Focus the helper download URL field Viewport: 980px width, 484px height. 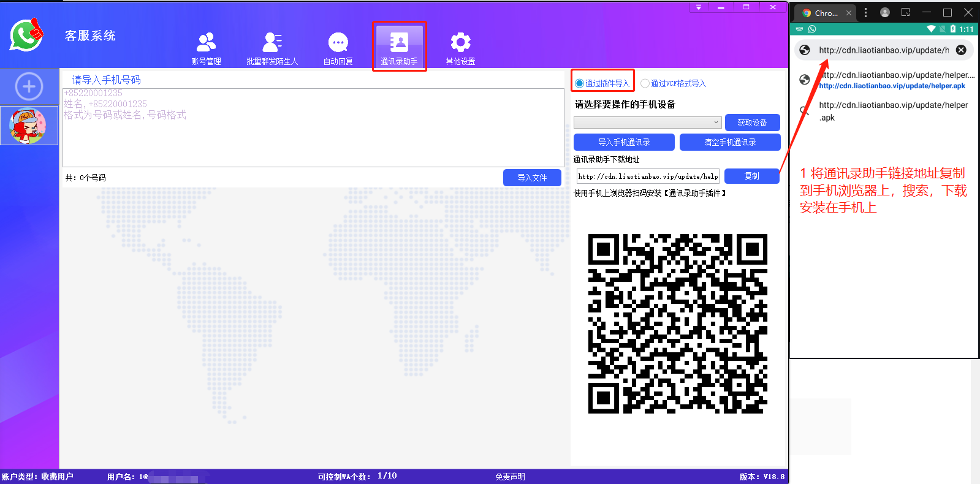[x=648, y=176]
